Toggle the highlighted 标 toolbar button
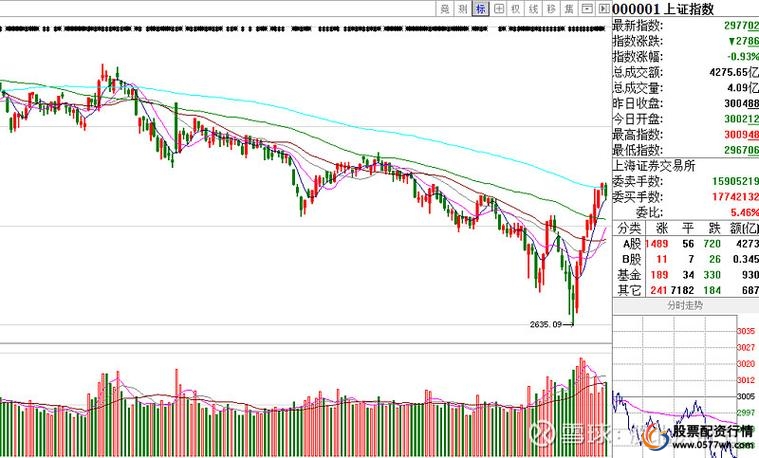This screenshot has width=759, height=458. click(x=481, y=9)
